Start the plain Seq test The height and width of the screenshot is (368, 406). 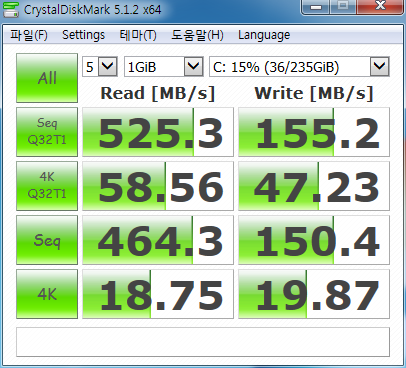point(47,240)
